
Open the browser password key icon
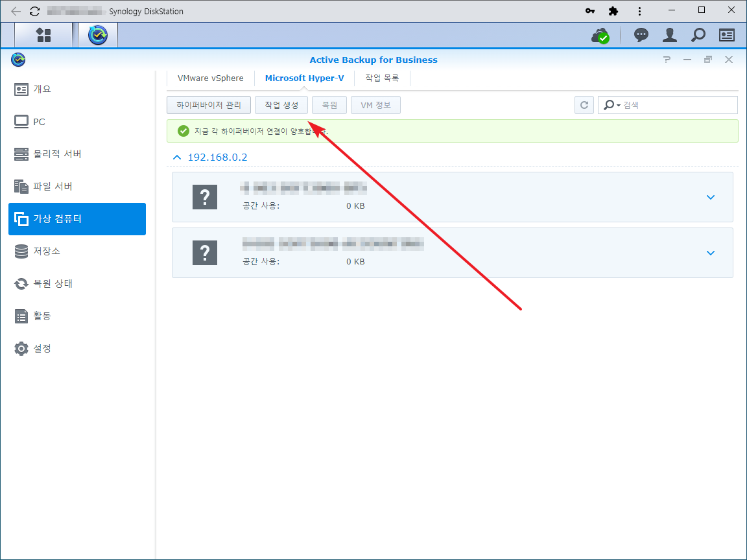590,11
